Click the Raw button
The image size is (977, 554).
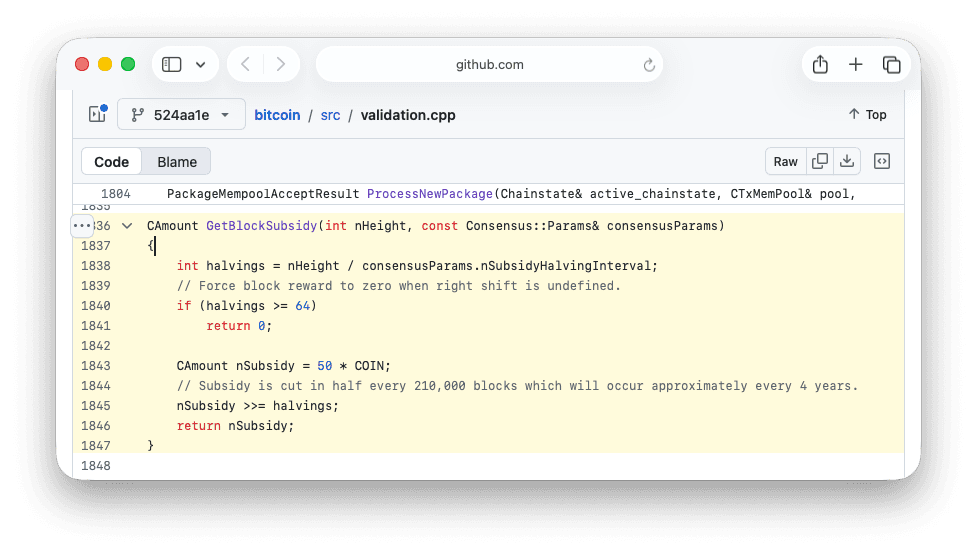786,162
